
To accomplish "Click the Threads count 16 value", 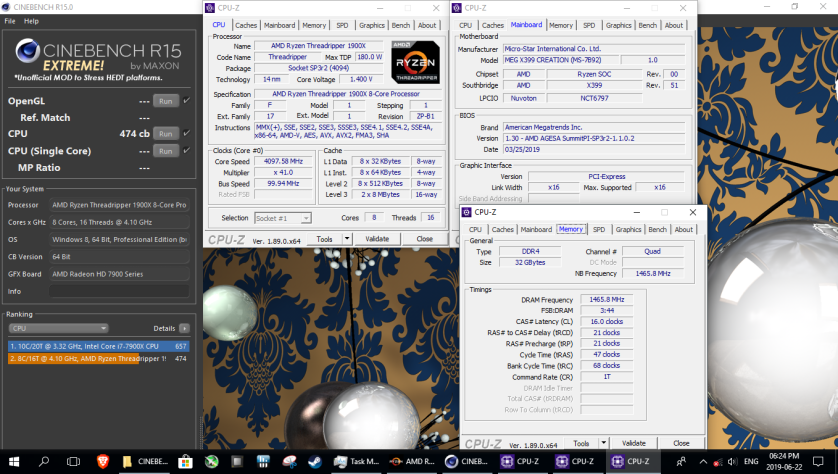I will [x=430, y=217].
